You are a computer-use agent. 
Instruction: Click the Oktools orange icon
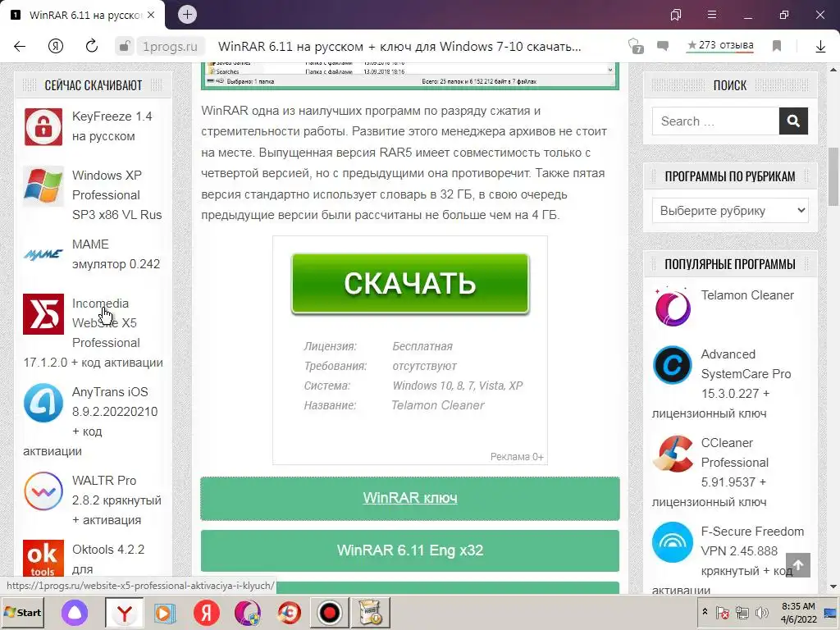point(43,559)
